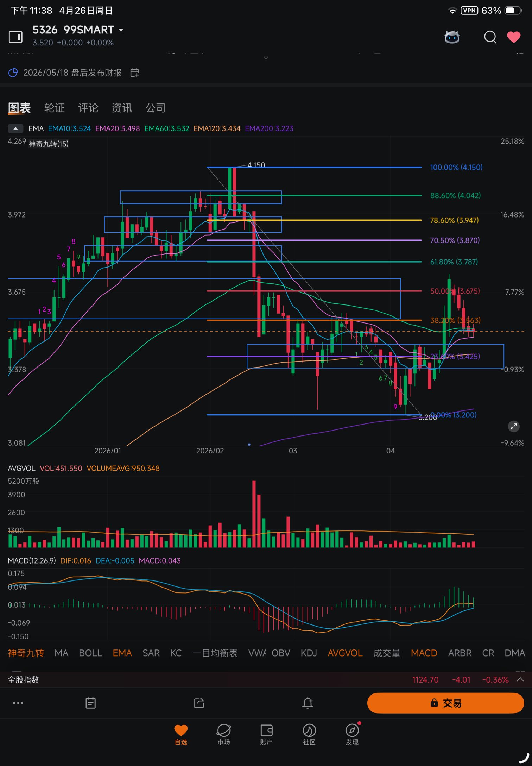Toggle the pink heart favorite icon
532x766 pixels.
513,37
